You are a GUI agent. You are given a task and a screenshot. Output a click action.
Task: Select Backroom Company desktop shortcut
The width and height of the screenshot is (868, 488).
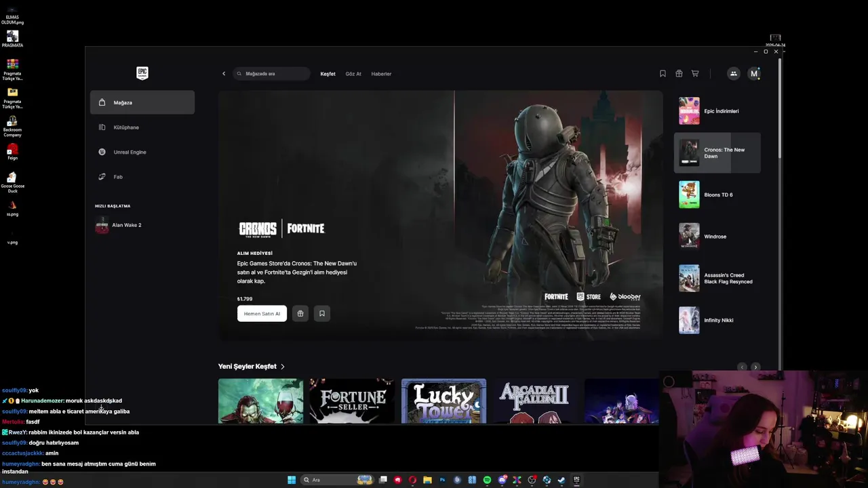(12, 126)
